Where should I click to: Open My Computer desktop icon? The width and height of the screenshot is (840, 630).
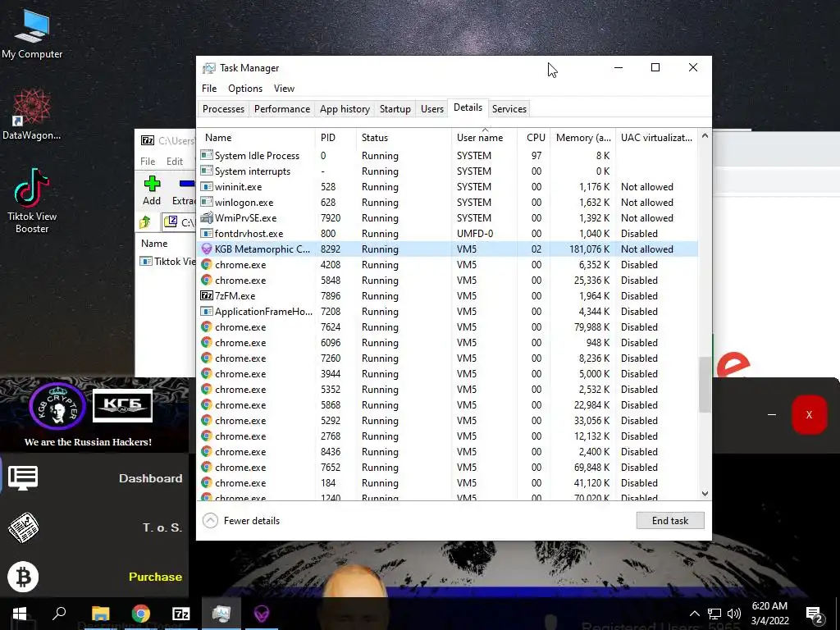(32, 34)
